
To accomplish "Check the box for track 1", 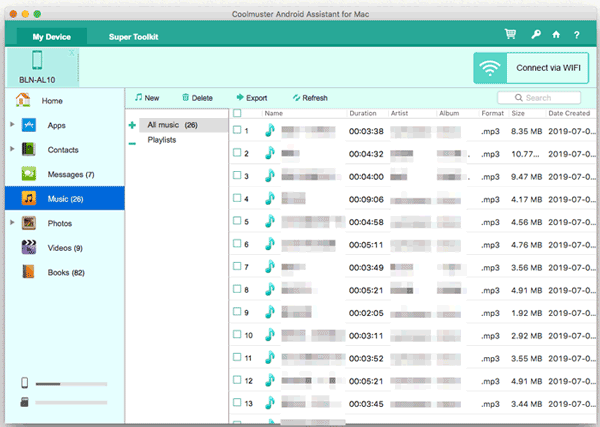I will [x=237, y=130].
